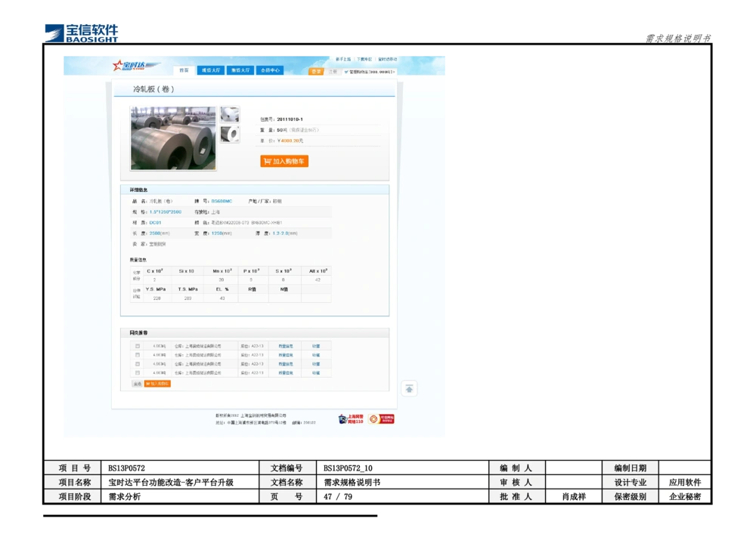The image size is (756, 534).
Task: Click the back-to-top arrow icon
Action: click(409, 388)
